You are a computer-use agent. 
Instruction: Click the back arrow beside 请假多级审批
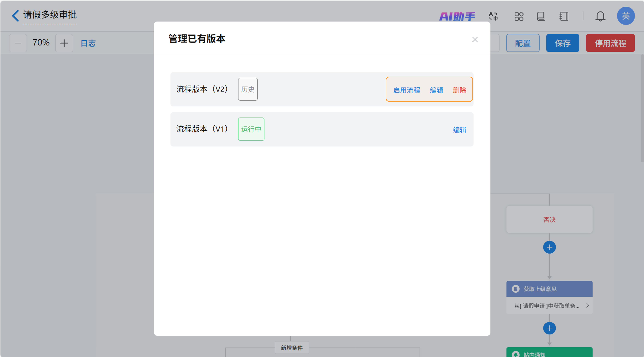(16, 16)
